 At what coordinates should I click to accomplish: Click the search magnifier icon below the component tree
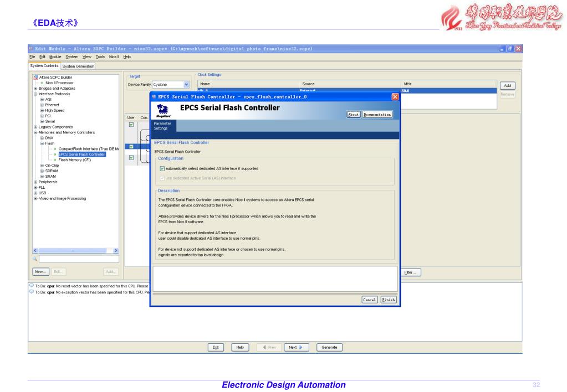pos(35,259)
